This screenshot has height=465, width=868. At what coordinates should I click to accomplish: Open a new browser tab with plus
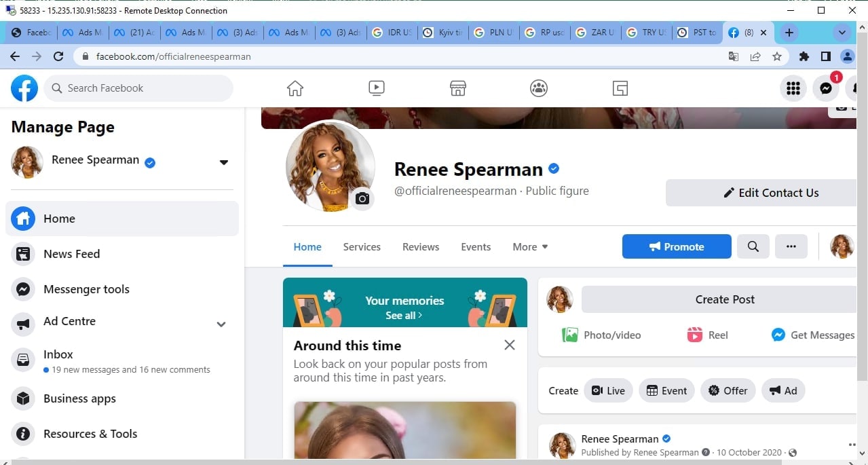point(789,33)
